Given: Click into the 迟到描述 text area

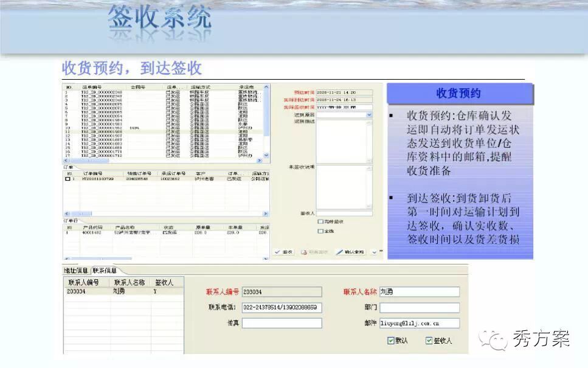Looking at the screenshot, I should coord(344,142).
